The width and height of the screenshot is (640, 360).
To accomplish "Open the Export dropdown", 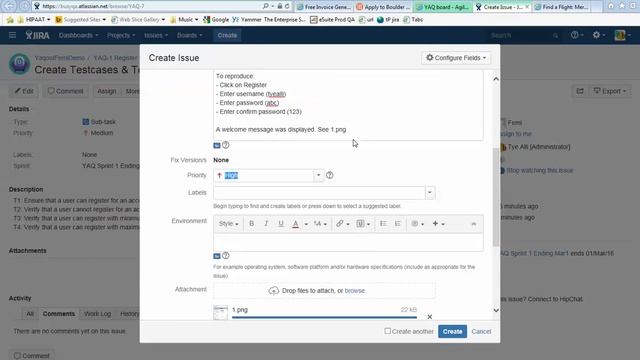I will 609,91.
